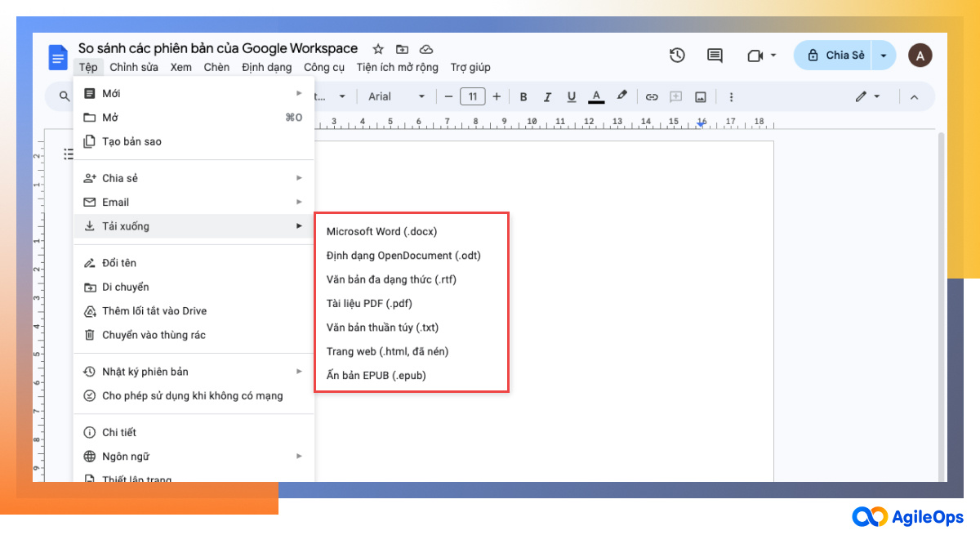
Task: Select Microsoft Word (.docx) download format
Action: (381, 231)
